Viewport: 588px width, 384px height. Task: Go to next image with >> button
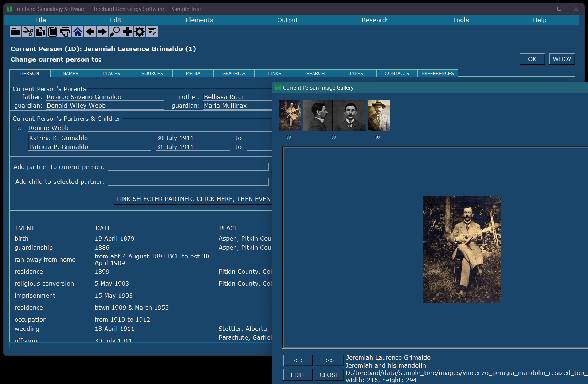click(329, 360)
